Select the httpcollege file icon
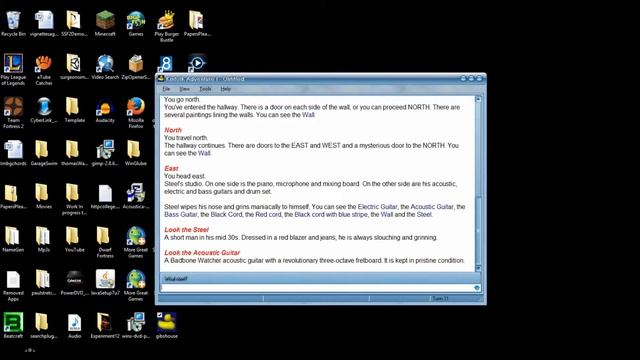The width and height of the screenshot is (640, 360). pyautogui.click(x=105, y=196)
